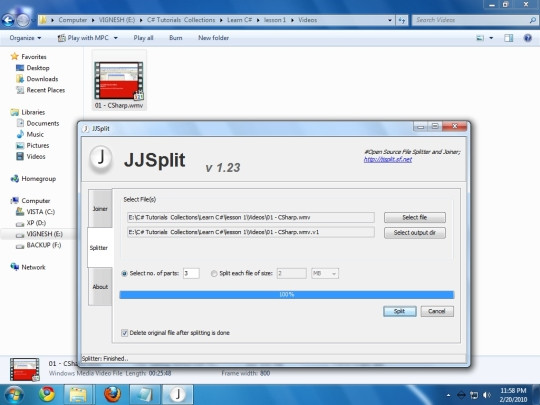
Task: Open the address bar history dropdown
Action: [390, 20]
